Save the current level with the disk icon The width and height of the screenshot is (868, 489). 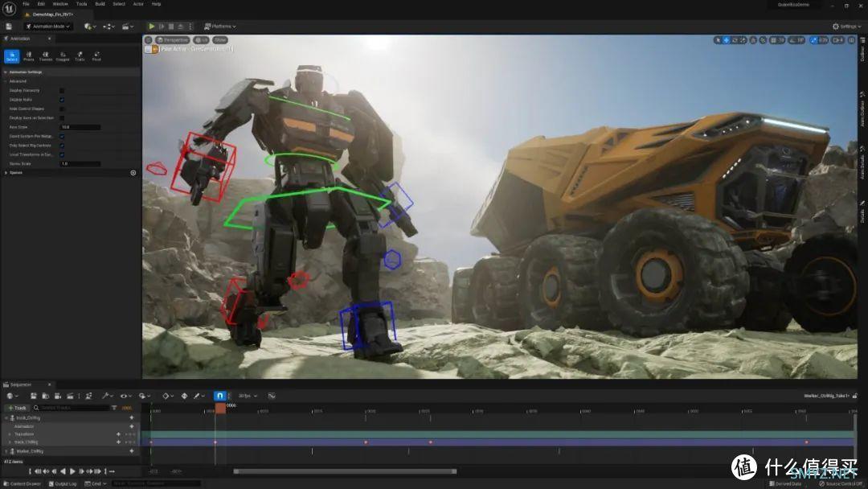9,26
